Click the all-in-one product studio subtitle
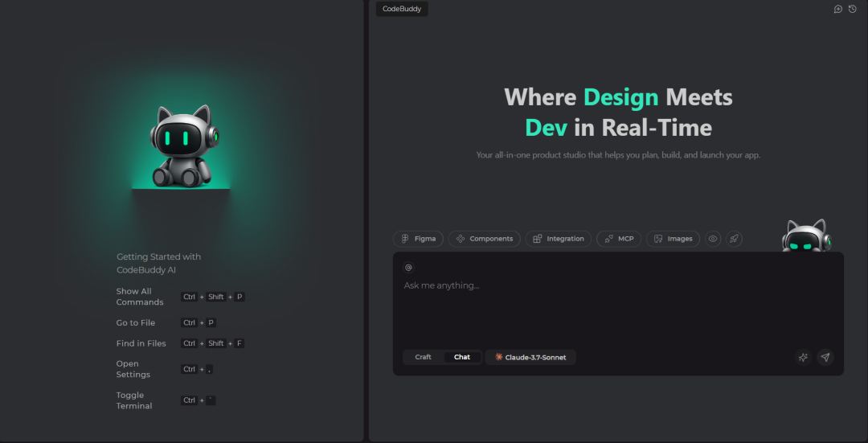 coord(618,155)
